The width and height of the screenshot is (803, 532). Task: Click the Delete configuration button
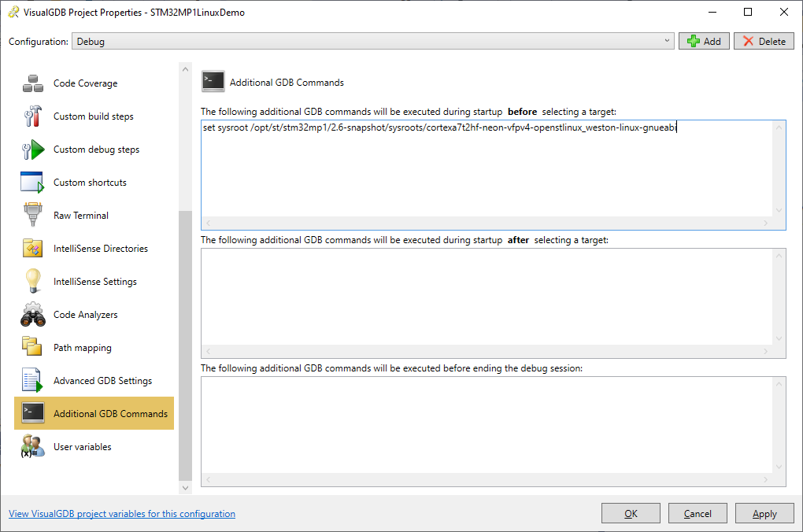(764, 41)
